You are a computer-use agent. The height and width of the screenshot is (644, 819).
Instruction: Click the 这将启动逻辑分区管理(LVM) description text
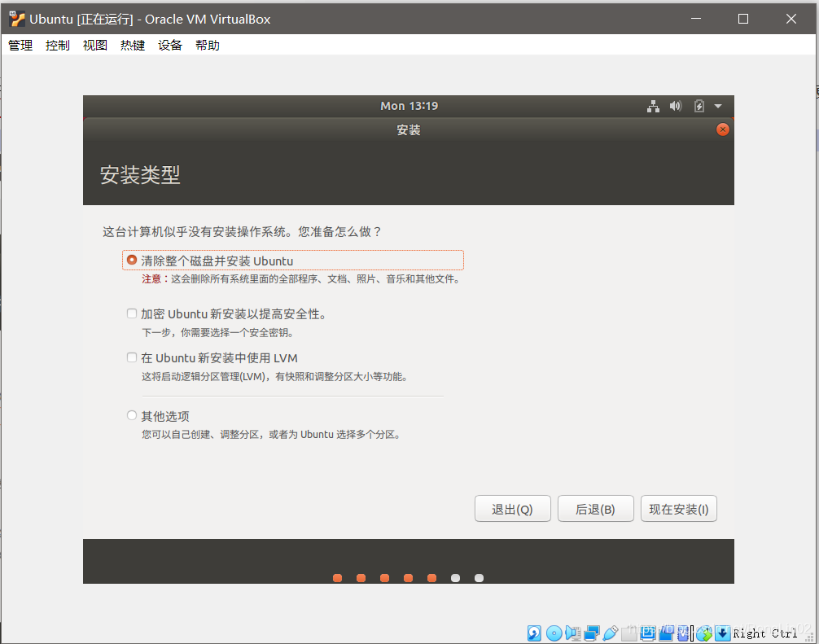pyautogui.click(x=274, y=377)
